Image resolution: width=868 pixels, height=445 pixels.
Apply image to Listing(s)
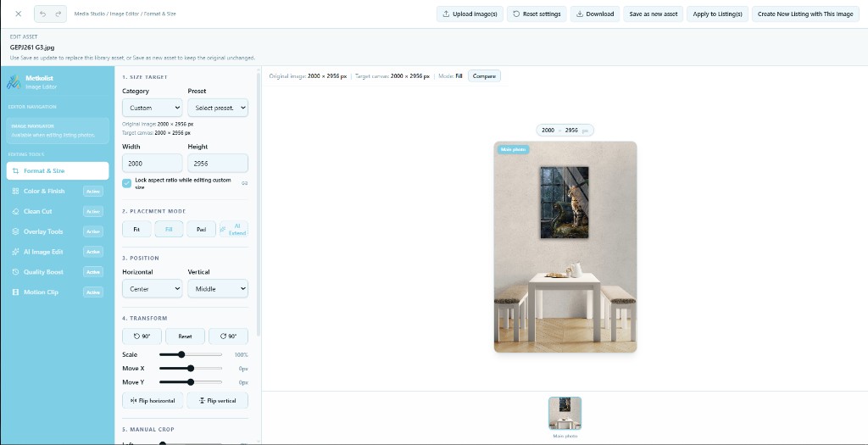pos(717,14)
